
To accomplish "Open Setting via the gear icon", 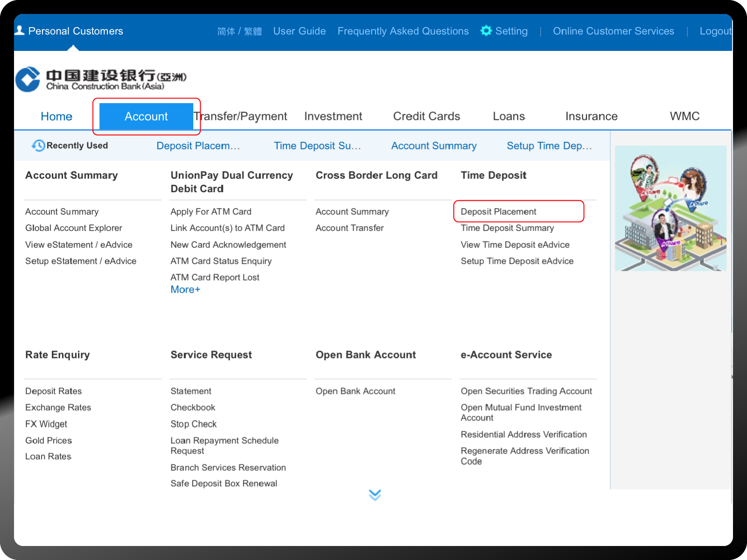I will click(x=486, y=31).
